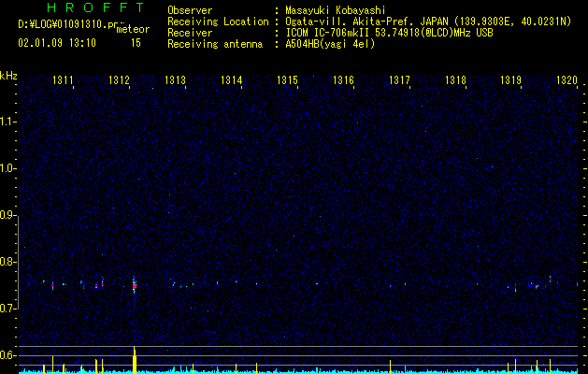Viewport: 588px width, 374px height.
Task: Click the strong meteor echo just after 1312
Action: coord(134,286)
